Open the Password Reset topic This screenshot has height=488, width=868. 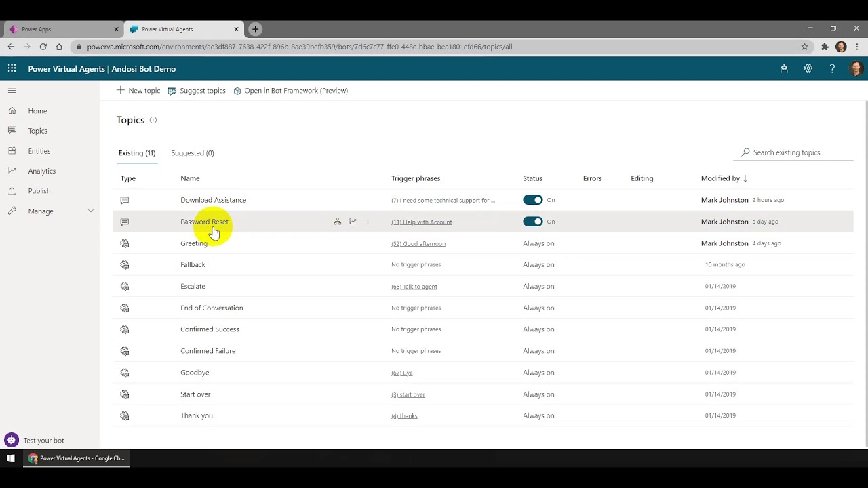pyautogui.click(x=204, y=222)
